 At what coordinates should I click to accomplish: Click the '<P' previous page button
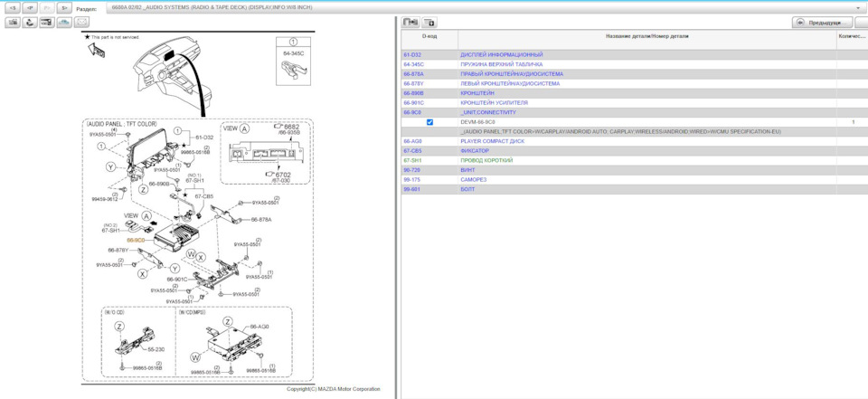30,8
